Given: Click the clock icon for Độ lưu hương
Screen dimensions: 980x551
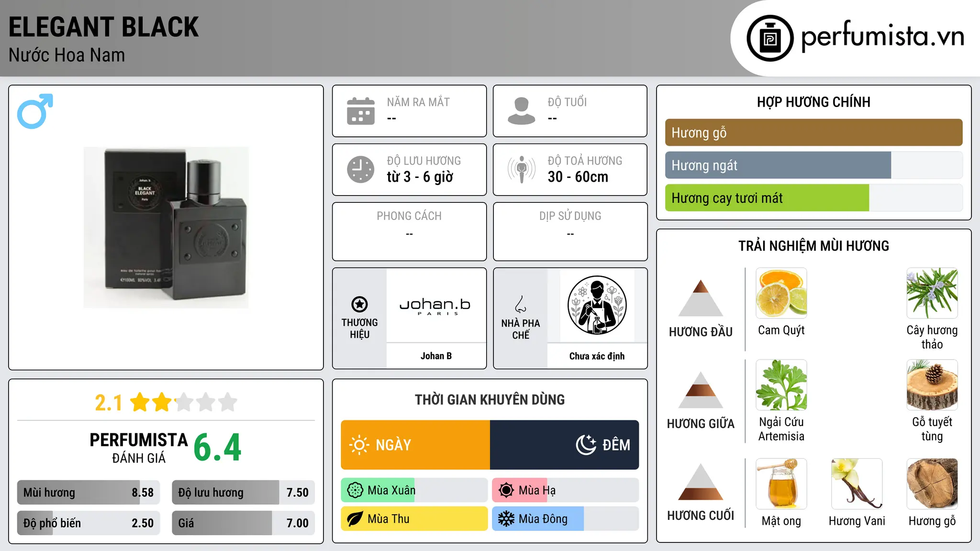Looking at the screenshot, I should 361,169.
